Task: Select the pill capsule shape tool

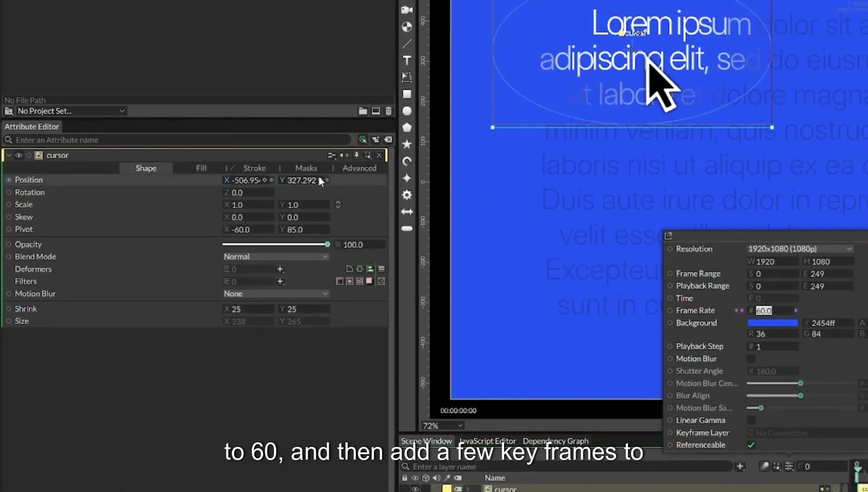Action: (x=407, y=229)
